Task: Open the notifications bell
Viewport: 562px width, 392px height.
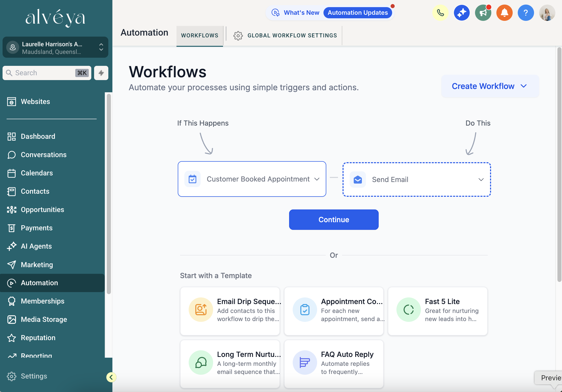Action: [x=505, y=13]
